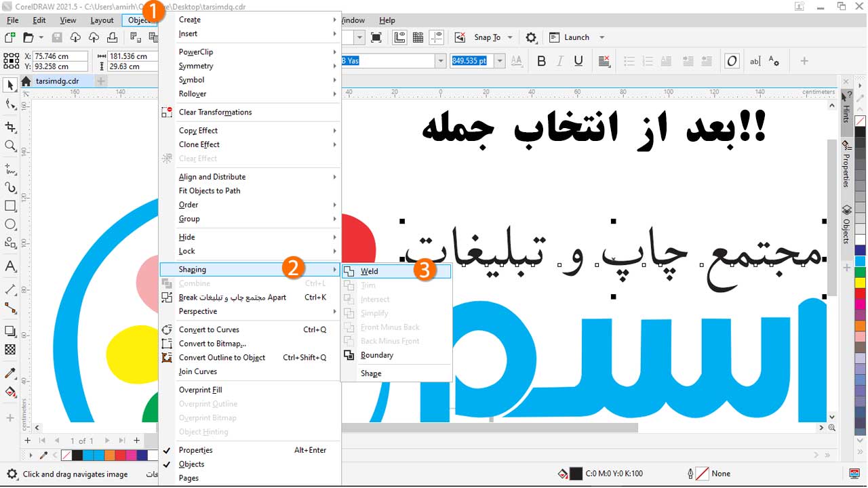
Task: Select the Text tool in toolbox
Action: pos(10,266)
